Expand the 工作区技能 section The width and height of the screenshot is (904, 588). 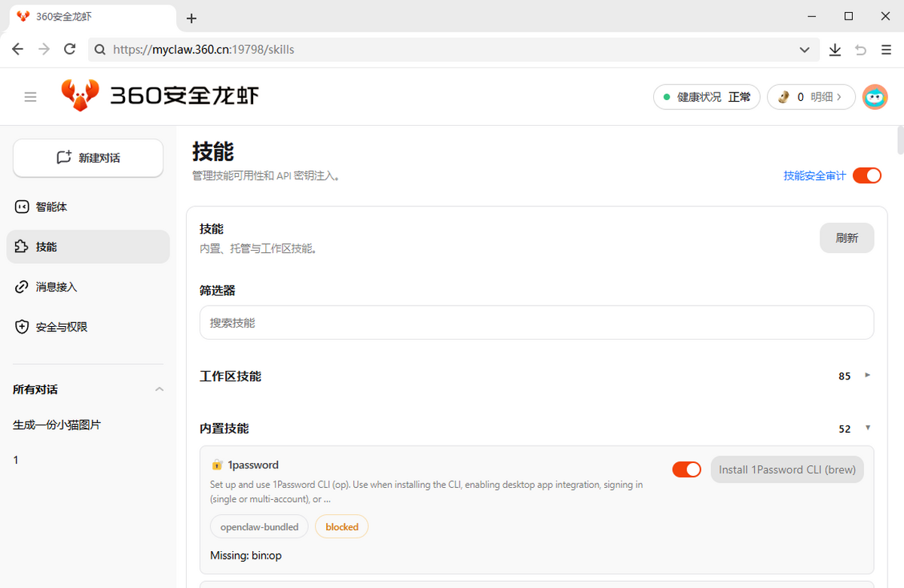point(867,375)
